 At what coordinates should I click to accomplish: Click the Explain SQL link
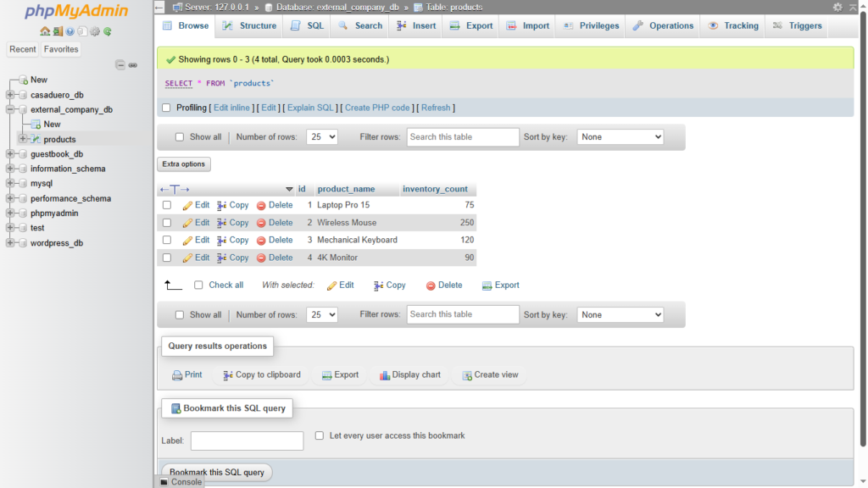click(x=311, y=108)
